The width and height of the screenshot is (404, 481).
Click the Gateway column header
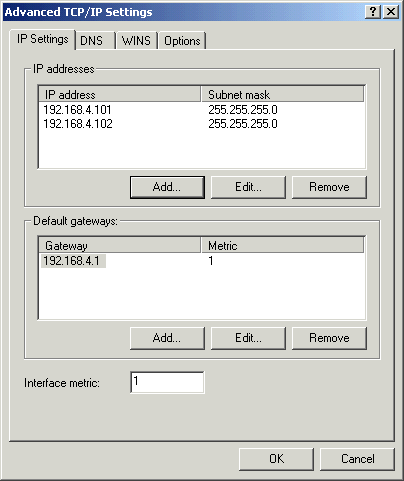(120, 246)
